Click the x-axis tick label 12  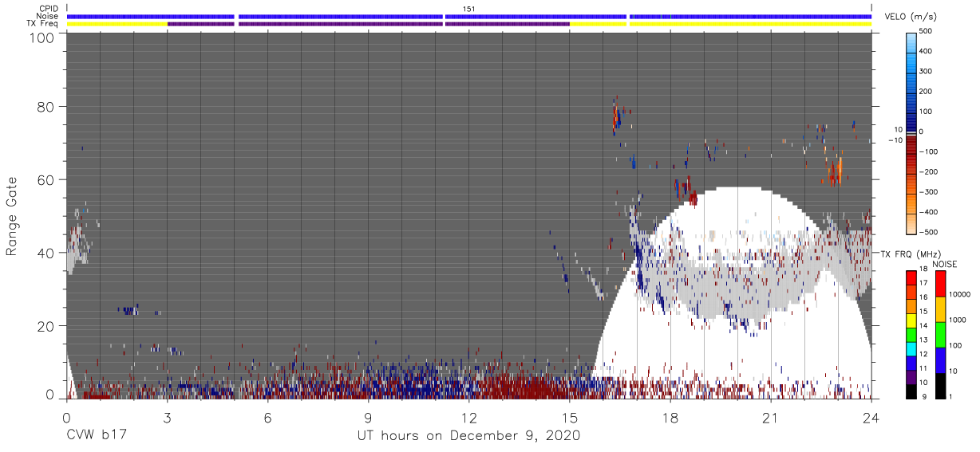469,418
